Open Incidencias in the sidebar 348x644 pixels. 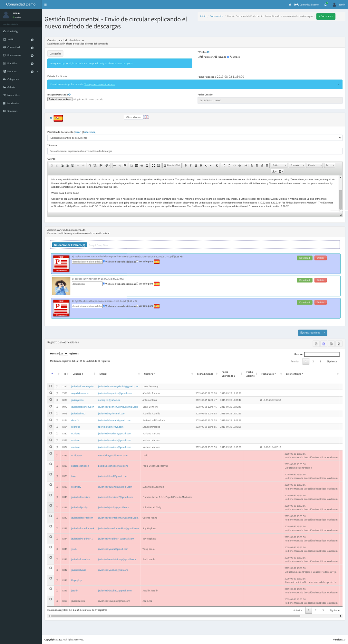(x=13, y=103)
